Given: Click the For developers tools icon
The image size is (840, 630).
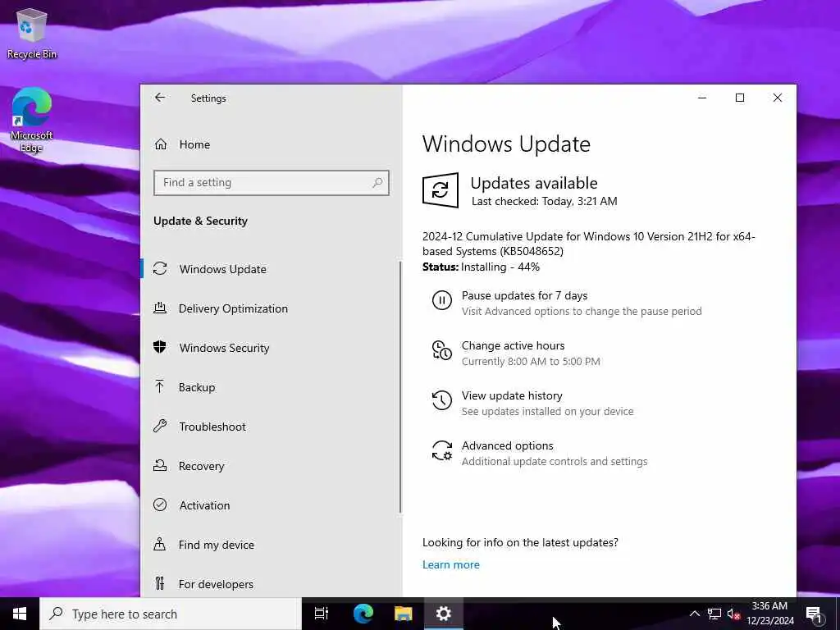Looking at the screenshot, I should [x=160, y=583].
